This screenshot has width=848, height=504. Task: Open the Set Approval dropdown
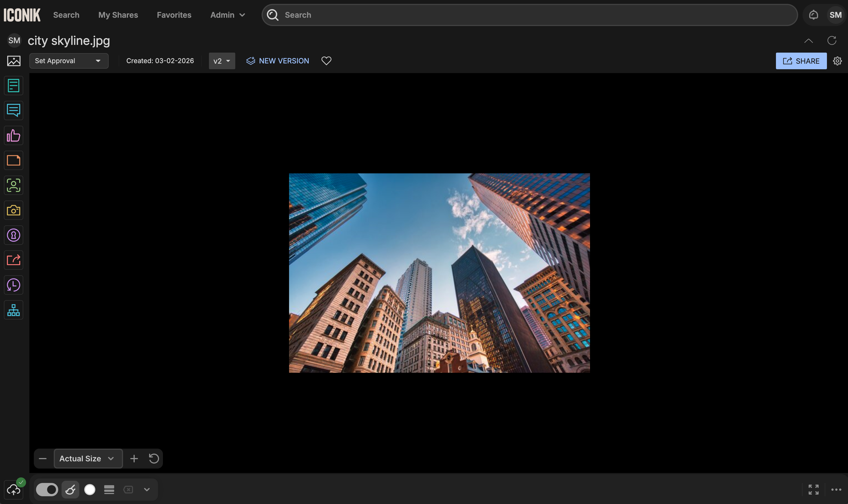[69, 61]
